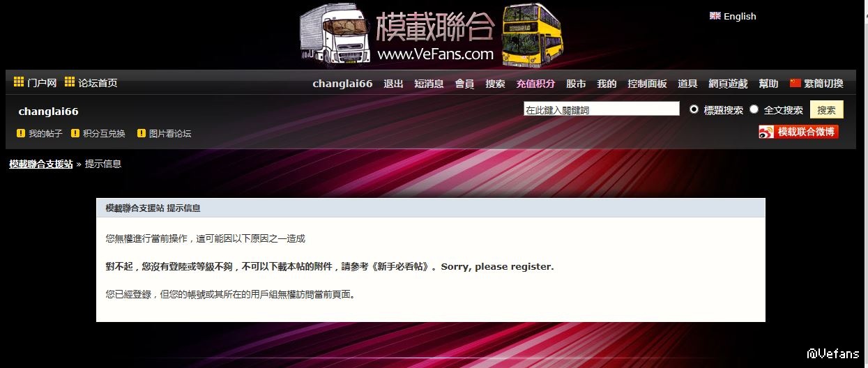This screenshot has width=868, height=368.
Task: Open the 控制面板 menu item
Action: coord(647,84)
